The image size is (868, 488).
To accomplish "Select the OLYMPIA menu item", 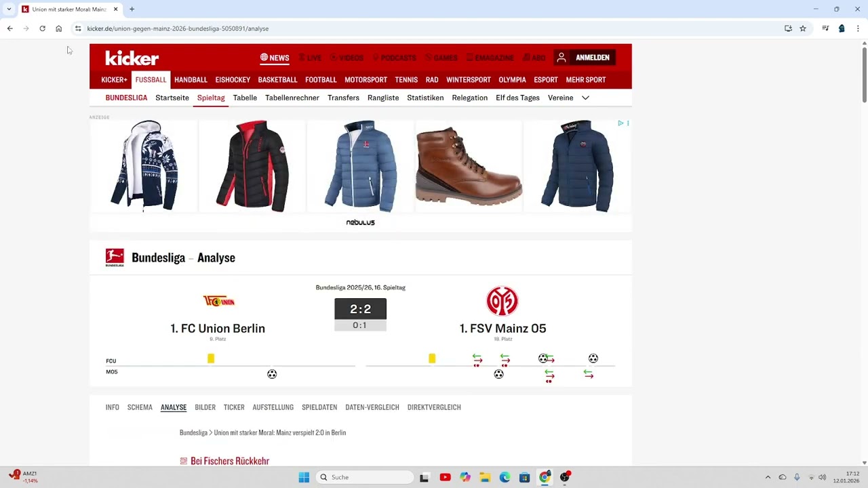I will point(512,80).
